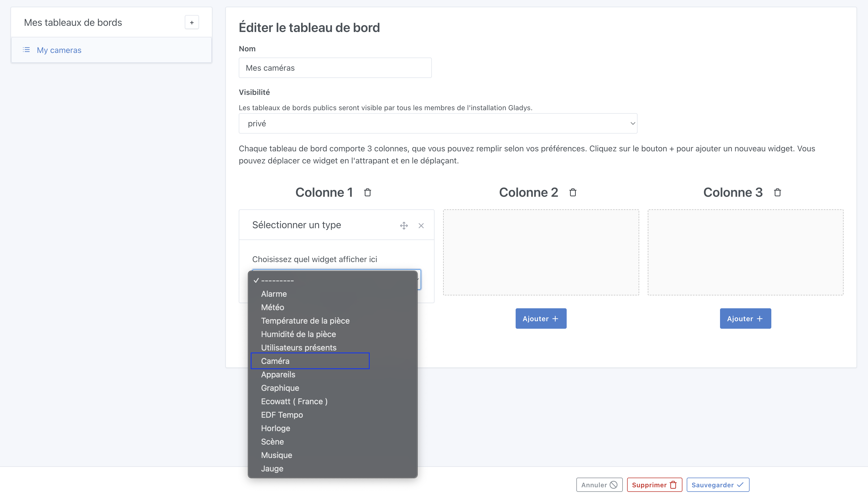Click the checkmark icon in Sauvegarder
This screenshot has width=868, height=501.
click(740, 485)
